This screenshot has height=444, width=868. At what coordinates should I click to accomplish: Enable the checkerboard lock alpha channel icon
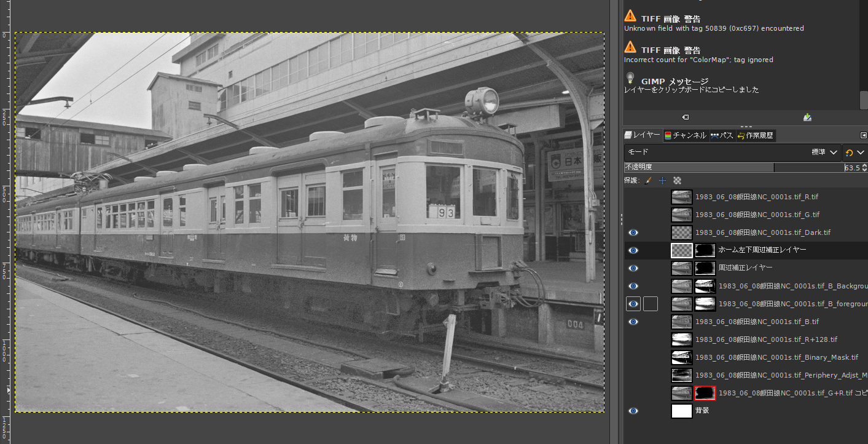tap(677, 181)
